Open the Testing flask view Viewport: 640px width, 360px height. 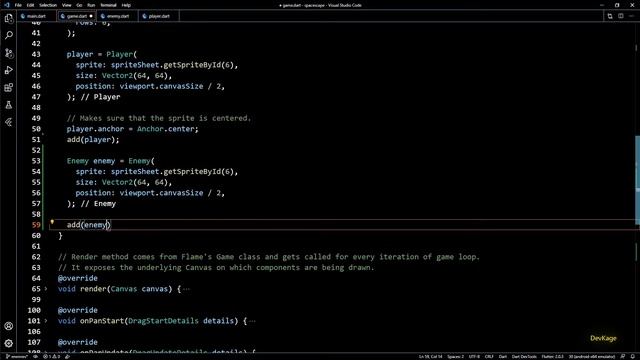(x=9, y=105)
